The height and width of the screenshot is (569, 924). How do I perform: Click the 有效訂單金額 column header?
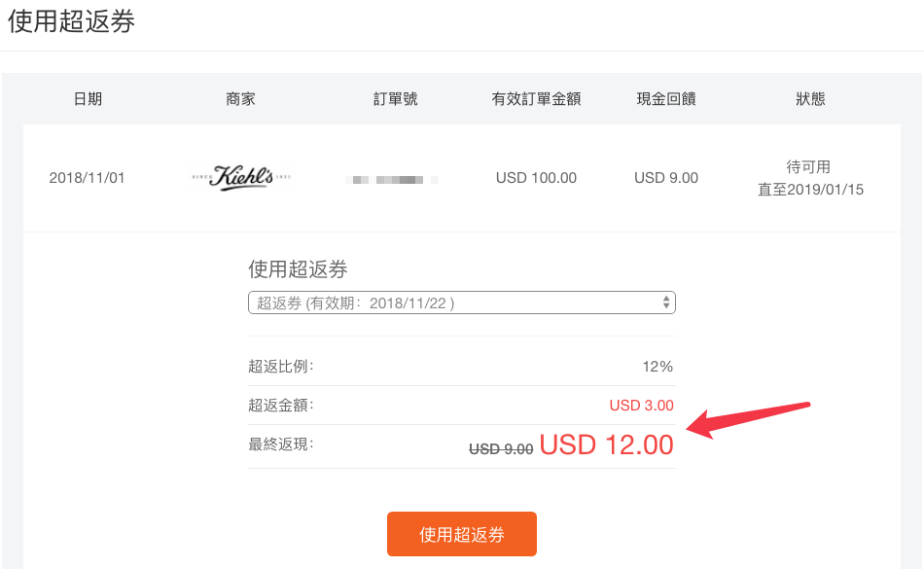coord(536,98)
